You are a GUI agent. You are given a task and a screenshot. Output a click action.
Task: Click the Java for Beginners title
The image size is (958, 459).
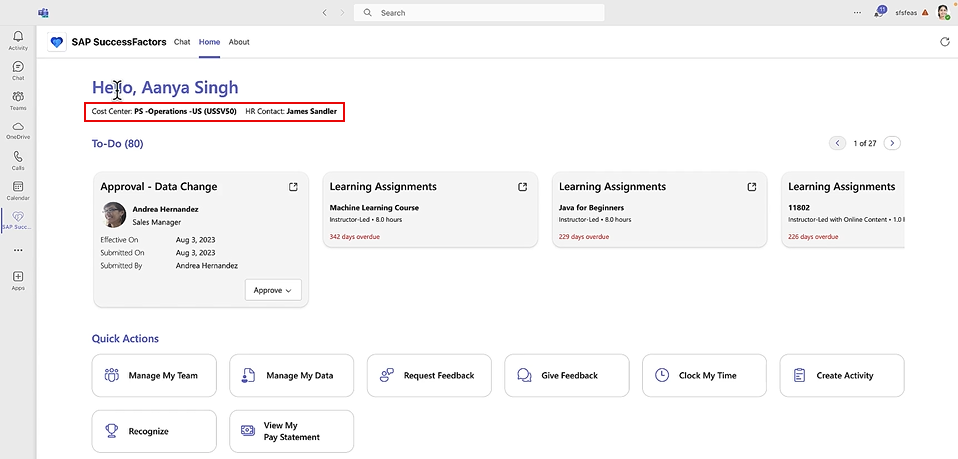(x=591, y=208)
